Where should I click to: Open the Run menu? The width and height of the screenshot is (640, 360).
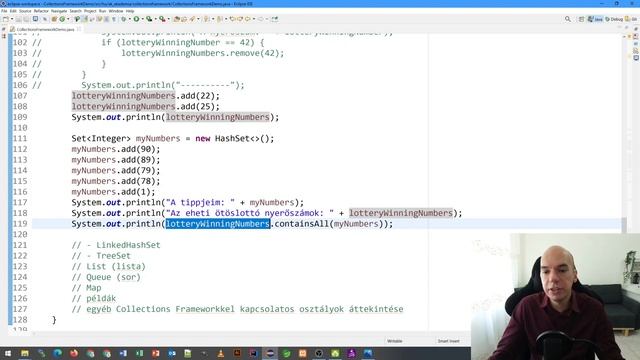(102, 11)
